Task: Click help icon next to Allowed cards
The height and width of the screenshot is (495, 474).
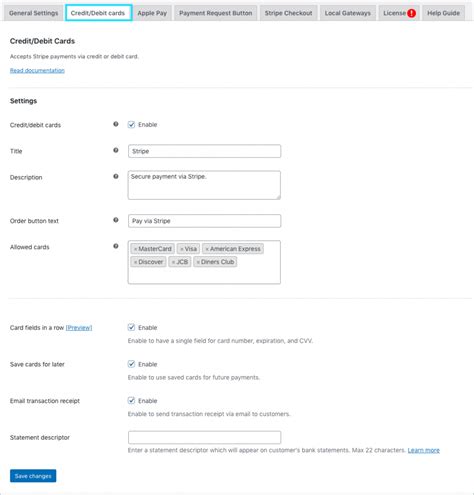Action: click(x=116, y=246)
